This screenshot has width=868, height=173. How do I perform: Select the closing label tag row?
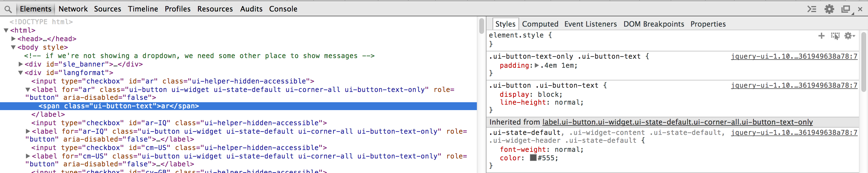point(48,115)
